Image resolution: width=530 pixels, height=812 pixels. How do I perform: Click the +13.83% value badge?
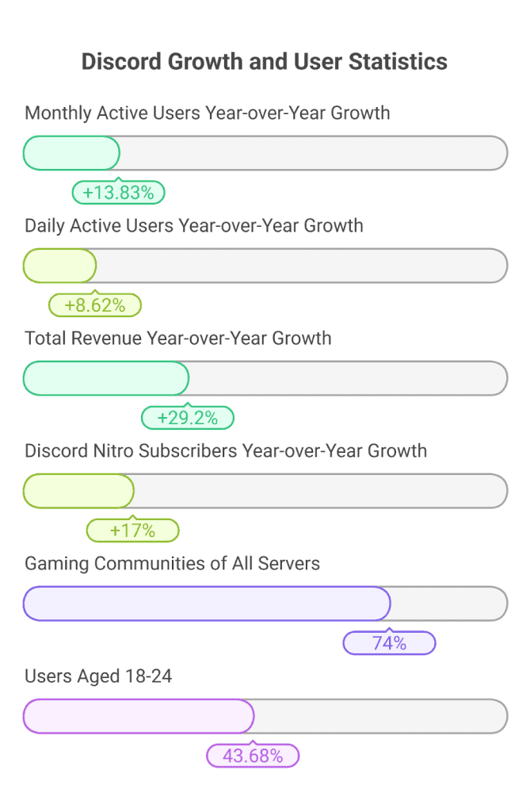click(119, 193)
